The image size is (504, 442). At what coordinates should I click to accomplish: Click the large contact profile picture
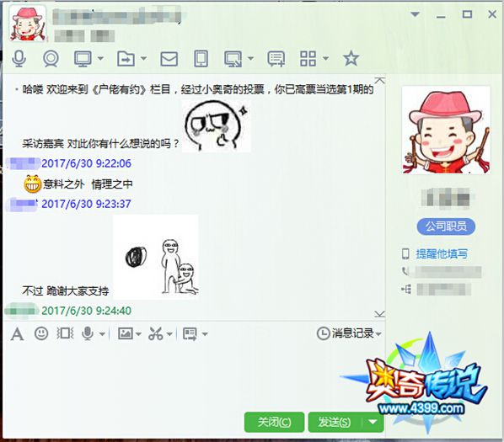(x=447, y=130)
